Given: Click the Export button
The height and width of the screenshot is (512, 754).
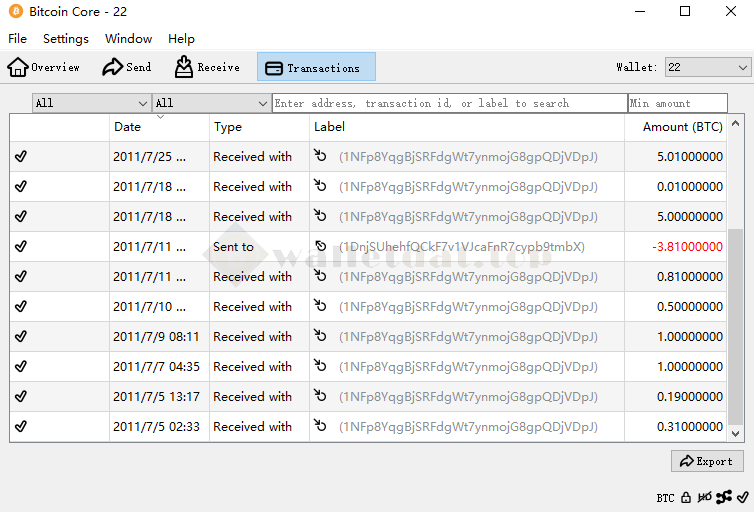Looking at the screenshot, I should click(707, 461).
